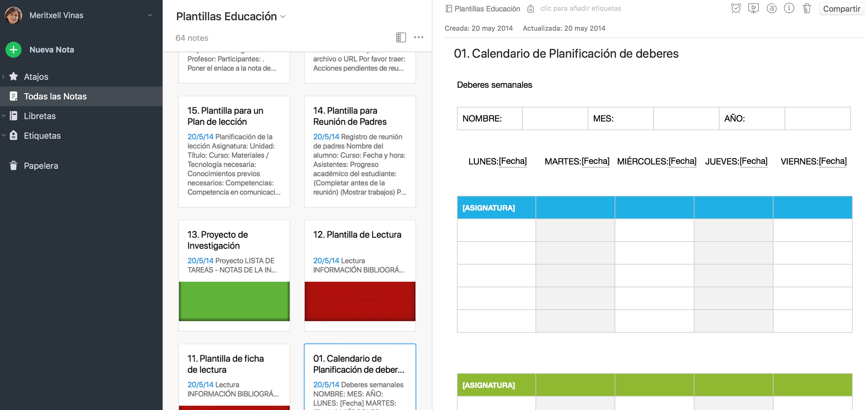
Task: Click the MES: table cell
Action: [x=621, y=118]
